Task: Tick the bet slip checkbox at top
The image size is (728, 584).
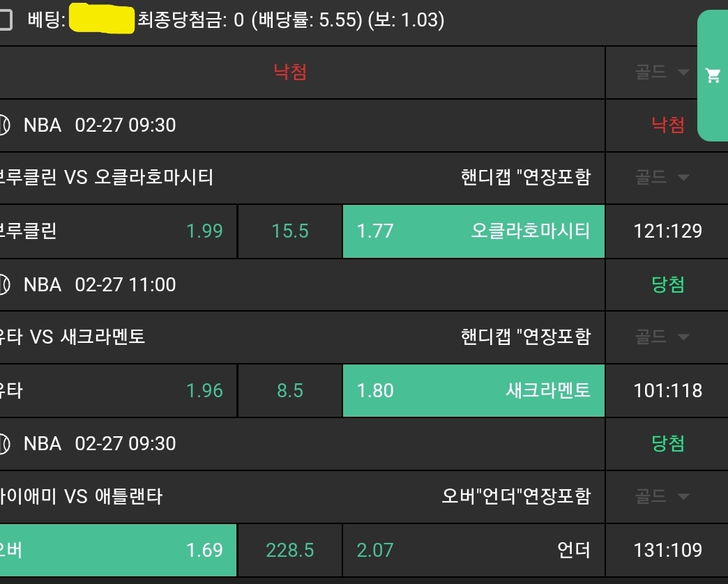Action: (x=5, y=20)
